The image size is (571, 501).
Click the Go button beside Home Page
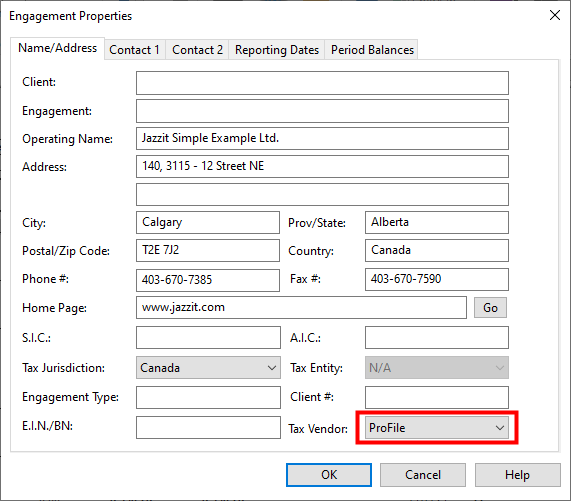(490, 308)
